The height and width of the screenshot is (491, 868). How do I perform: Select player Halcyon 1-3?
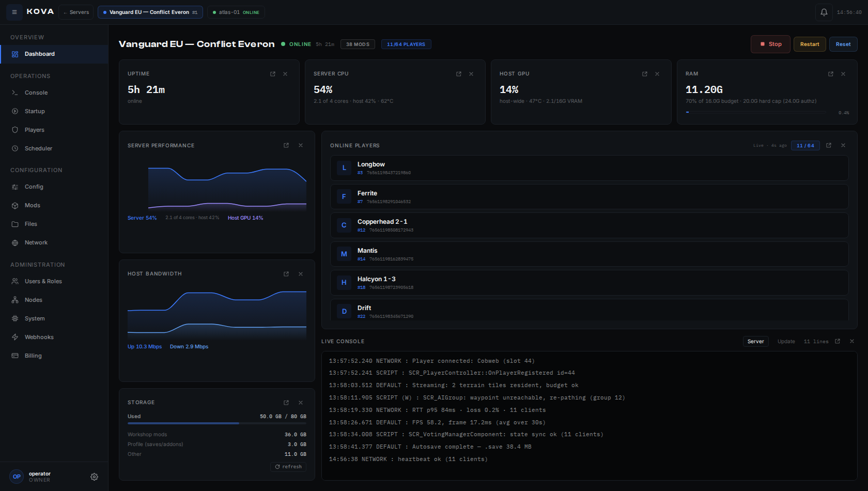tap(589, 283)
